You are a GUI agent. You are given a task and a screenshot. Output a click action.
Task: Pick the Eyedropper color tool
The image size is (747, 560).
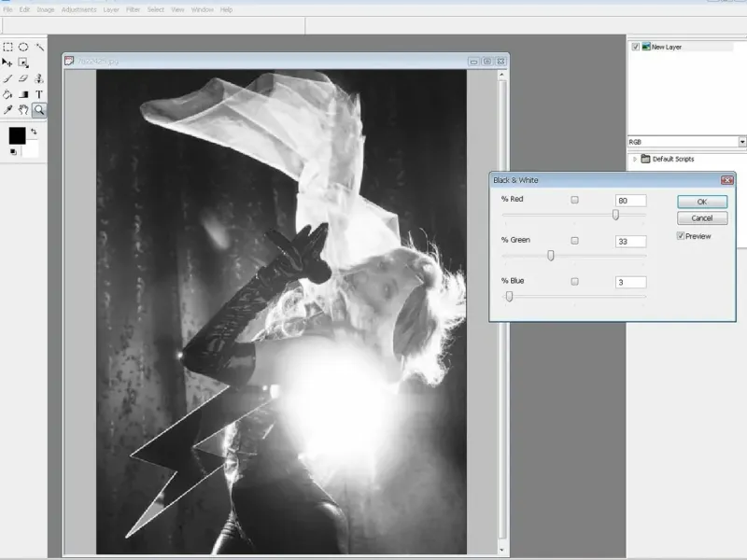(7, 110)
